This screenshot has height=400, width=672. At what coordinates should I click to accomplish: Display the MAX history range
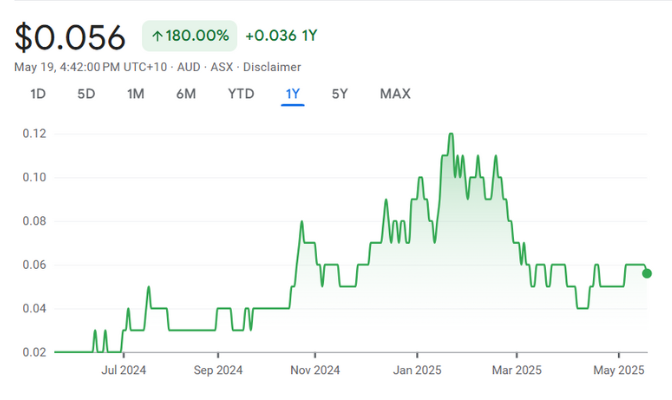pos(395,94)
